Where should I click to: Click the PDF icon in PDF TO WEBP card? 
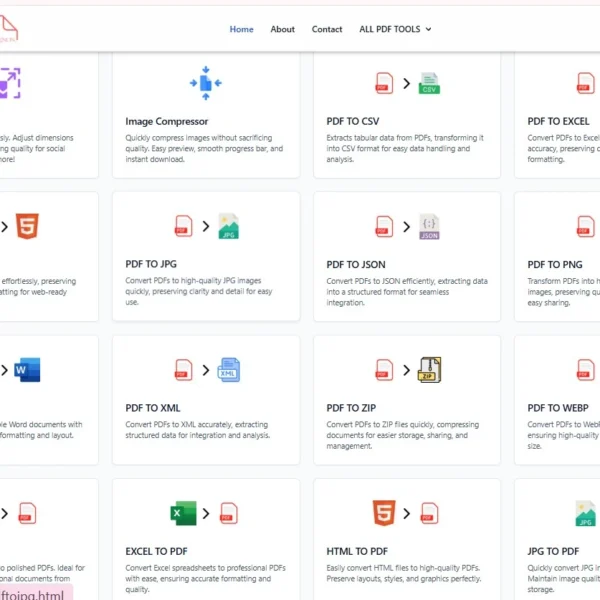pyautogui.click(x=585, y=370)
